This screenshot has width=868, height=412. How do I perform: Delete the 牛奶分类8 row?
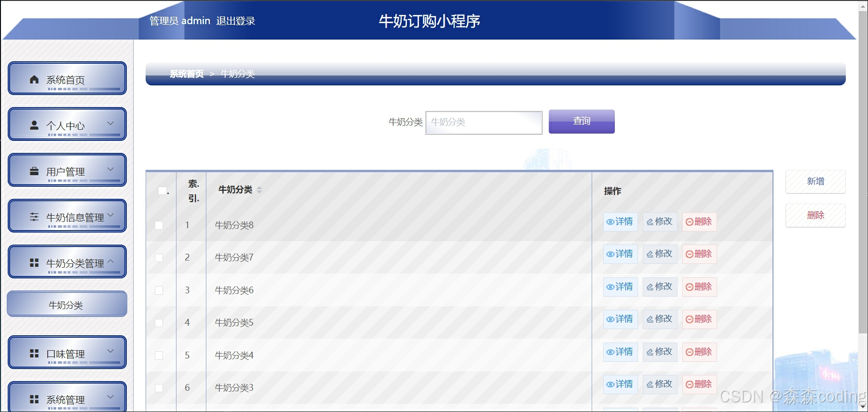click(x=699, y=221)
